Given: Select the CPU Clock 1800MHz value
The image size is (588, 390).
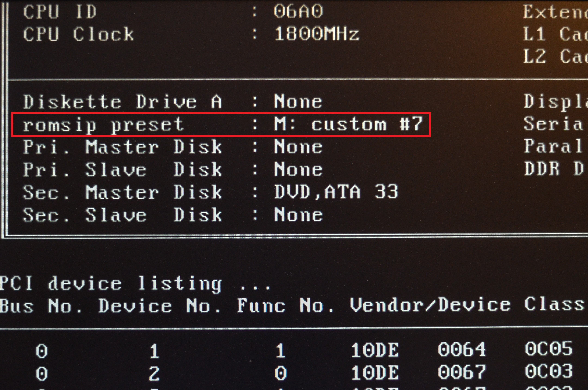Looking at the screenshot, I should pos(317,34).
